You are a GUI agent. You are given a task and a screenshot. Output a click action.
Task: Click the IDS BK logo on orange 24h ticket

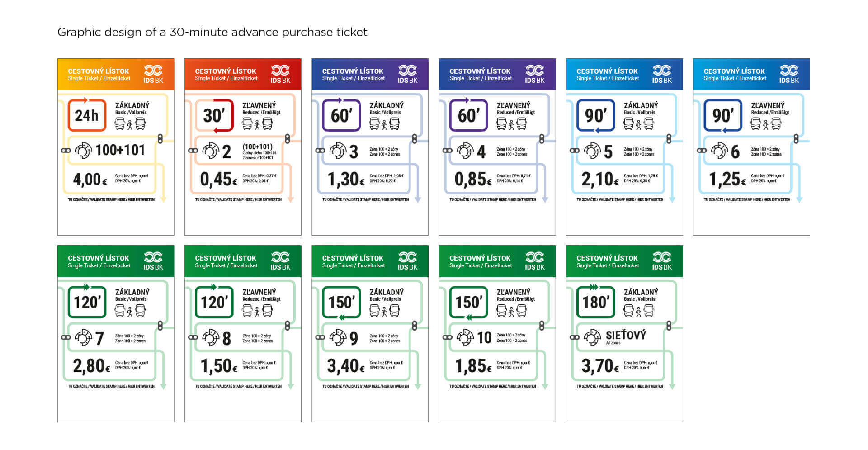pyautogui.click(x=153, y=74)
